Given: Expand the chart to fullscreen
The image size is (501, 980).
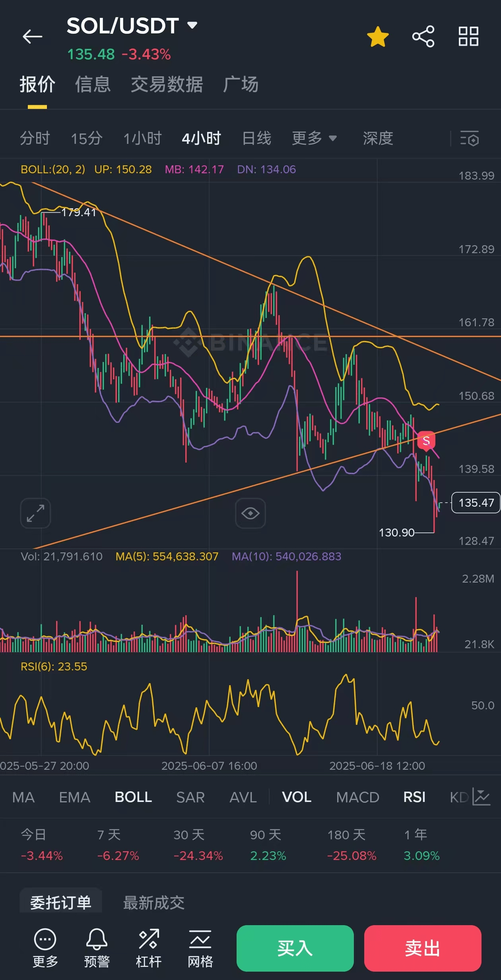Looking at the screenshot, I should (35, 513).
